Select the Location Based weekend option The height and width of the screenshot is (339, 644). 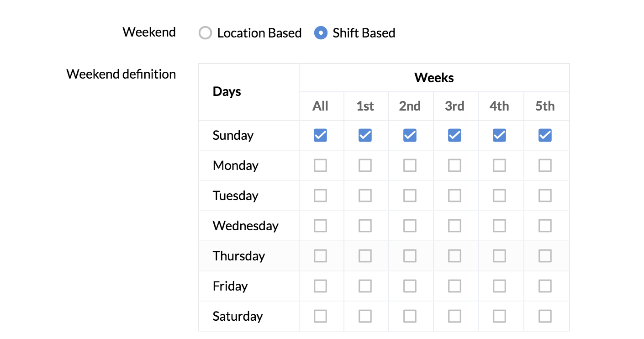(206, 33)
